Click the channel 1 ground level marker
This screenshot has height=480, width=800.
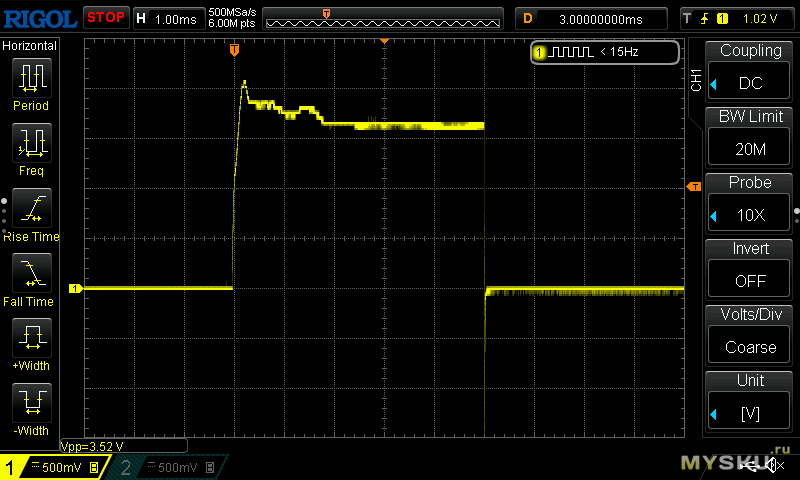(x=76, y=289)
